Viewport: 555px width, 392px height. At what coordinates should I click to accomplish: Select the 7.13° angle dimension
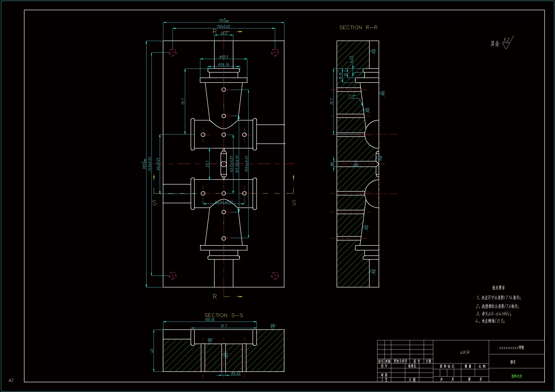[352, 96]
